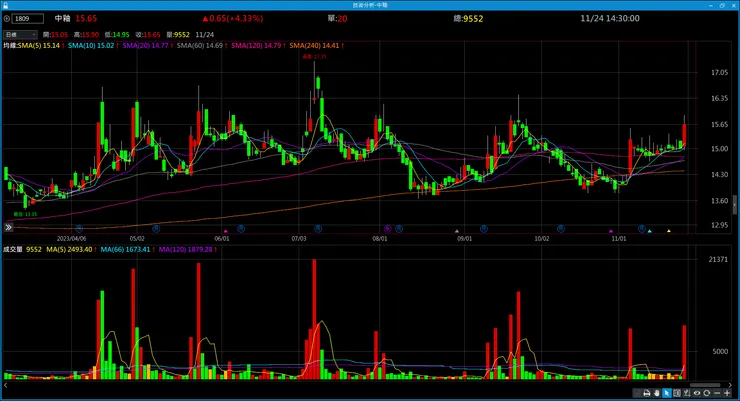Click the grey triangle marker before 09/01
740x401 pixels.
coord(457,231)
